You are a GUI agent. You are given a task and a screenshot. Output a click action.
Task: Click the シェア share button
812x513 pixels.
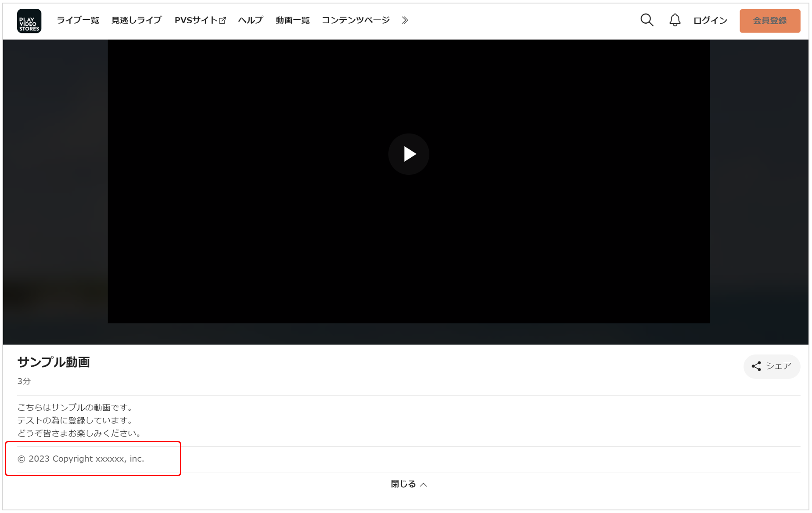[x=771, y=366]
